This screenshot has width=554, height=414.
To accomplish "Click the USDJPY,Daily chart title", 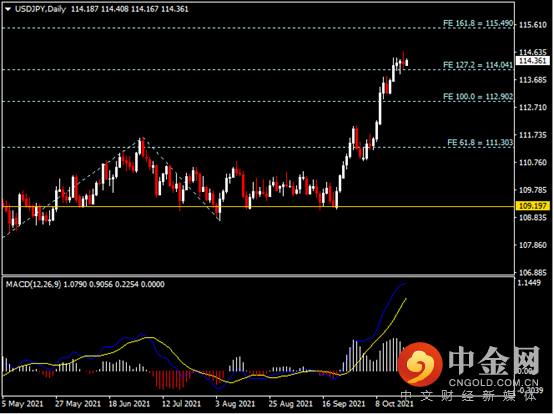I will (x=40, y=9).
